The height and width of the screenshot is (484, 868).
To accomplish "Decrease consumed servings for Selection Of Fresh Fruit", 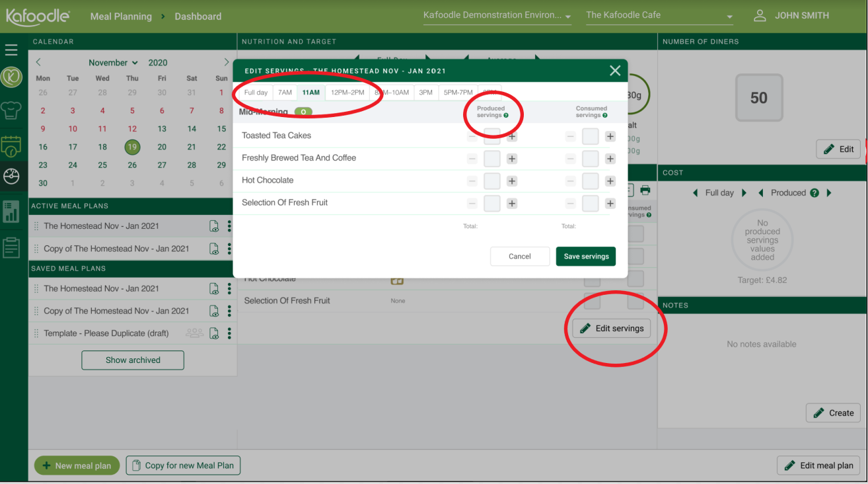I will click(571, 204).
